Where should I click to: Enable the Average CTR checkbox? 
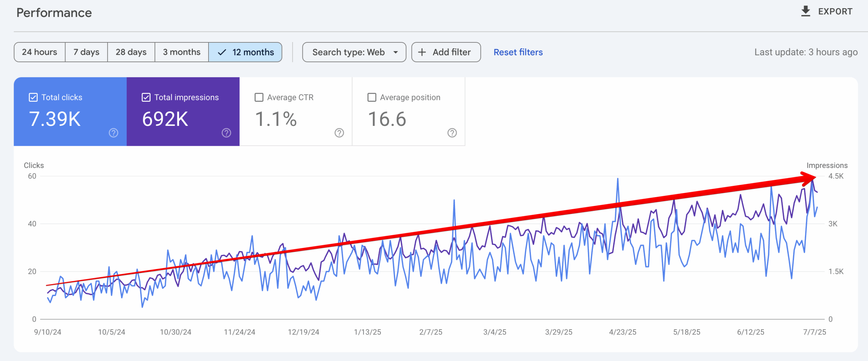click(259, 97)
